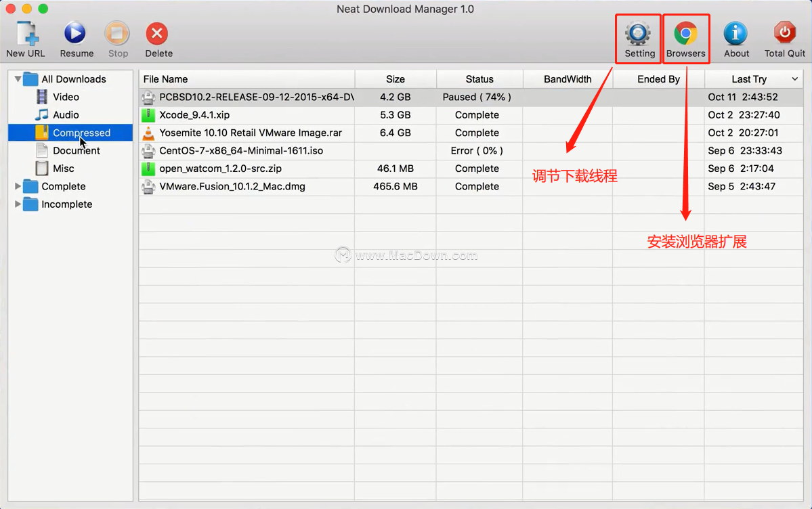Click the Paused ( 74% ) status
This screenshot has width=812, height=509.
coord(477,97)
